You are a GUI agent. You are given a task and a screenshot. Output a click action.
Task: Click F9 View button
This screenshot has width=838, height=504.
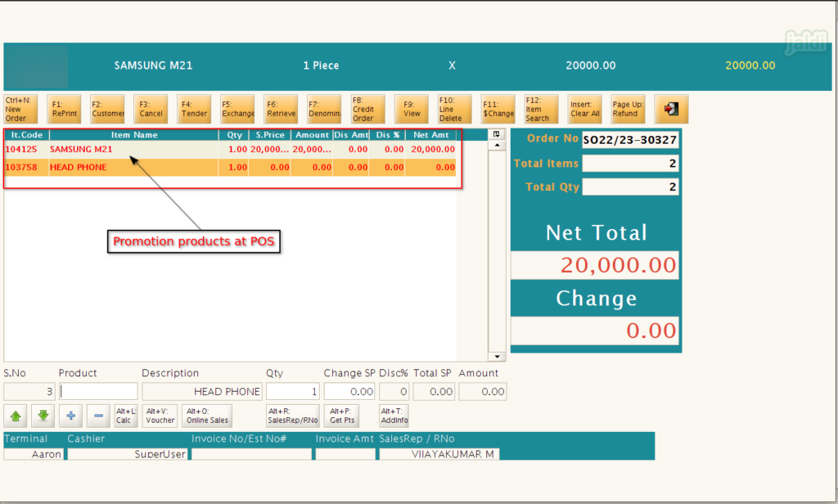[x=412, y=109]
